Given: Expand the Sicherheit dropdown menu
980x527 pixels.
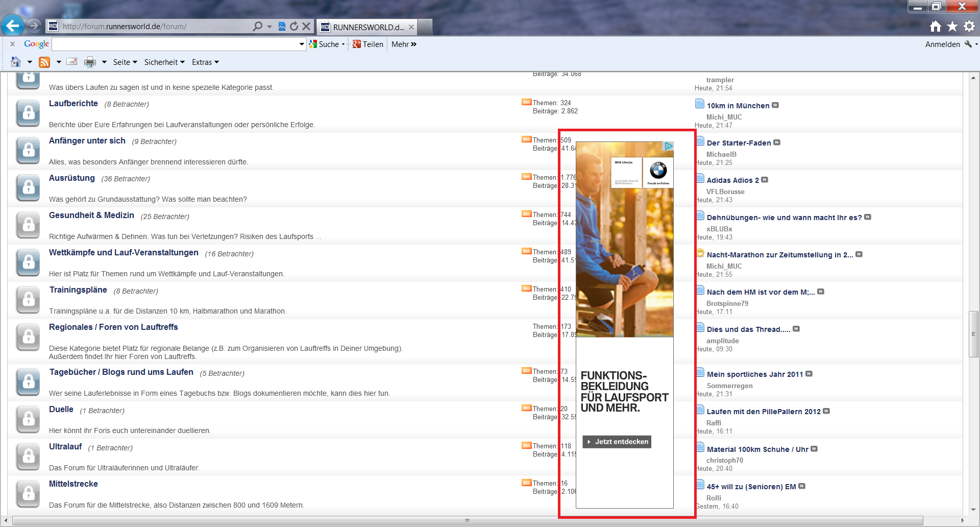Looking at the screenshot, I should tap(164, 62).
